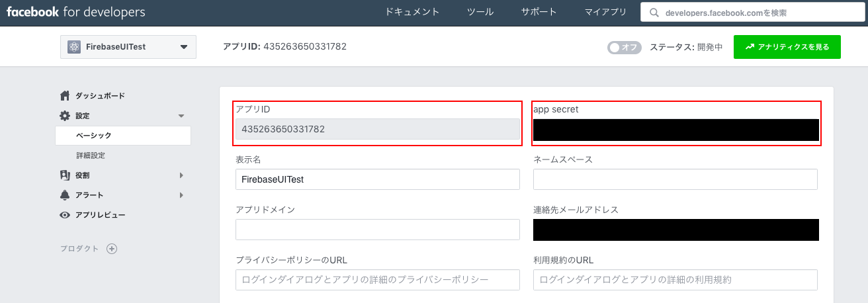
Task: Click the dashboard home icon
Action: tap(65, 96)
